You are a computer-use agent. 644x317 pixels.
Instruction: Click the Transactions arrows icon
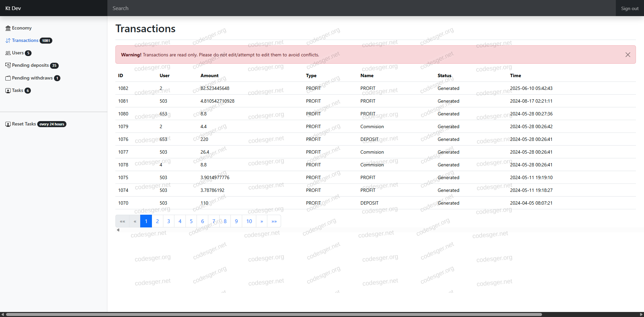click(x=8, y=41)
